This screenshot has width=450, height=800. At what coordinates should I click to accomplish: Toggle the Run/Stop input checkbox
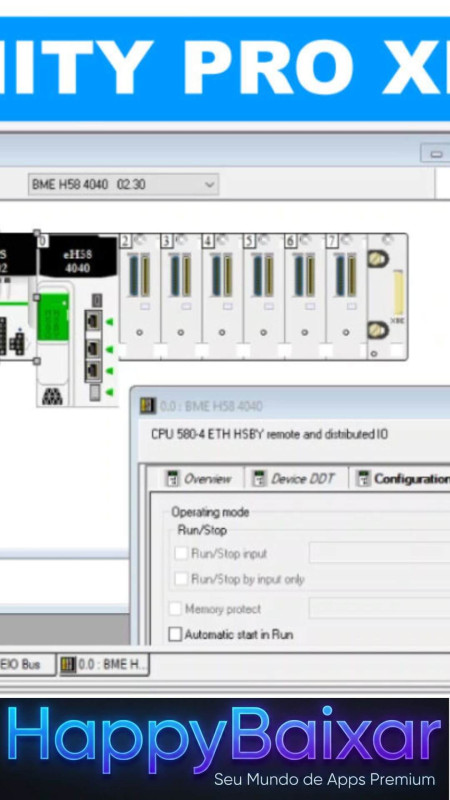tap(181, 554)
